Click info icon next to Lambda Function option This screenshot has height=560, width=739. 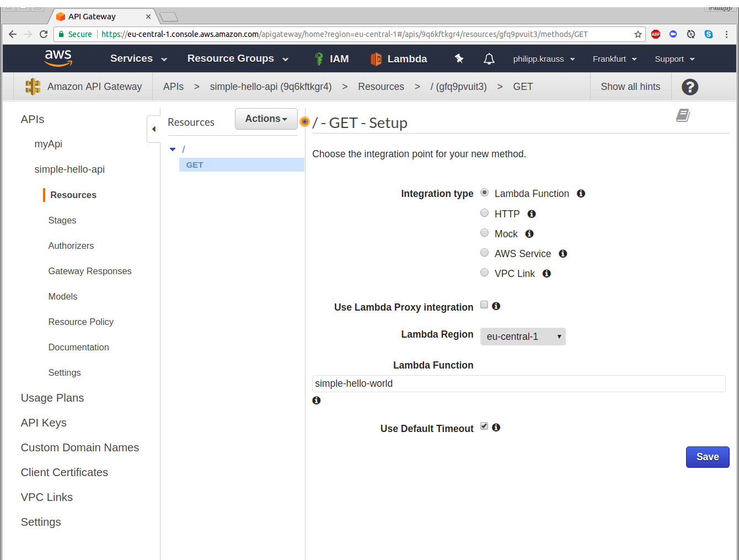[x=581, y=194]
